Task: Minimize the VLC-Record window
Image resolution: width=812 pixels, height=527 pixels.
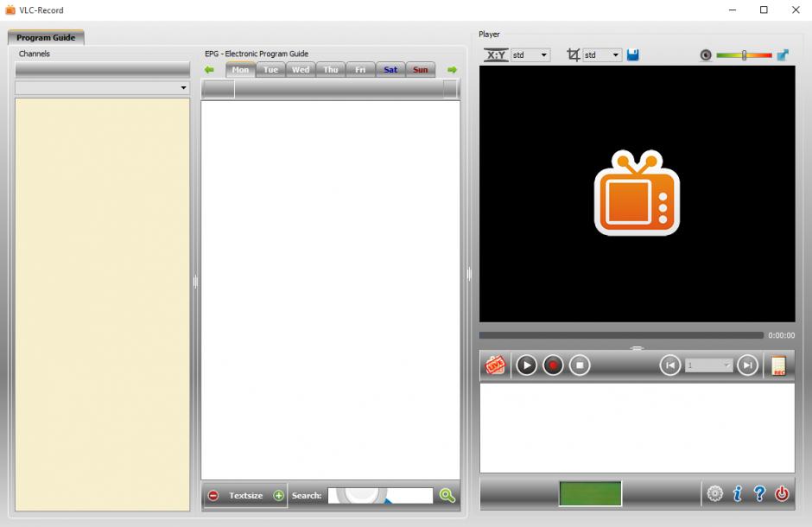Action: [x=733, y=10]
